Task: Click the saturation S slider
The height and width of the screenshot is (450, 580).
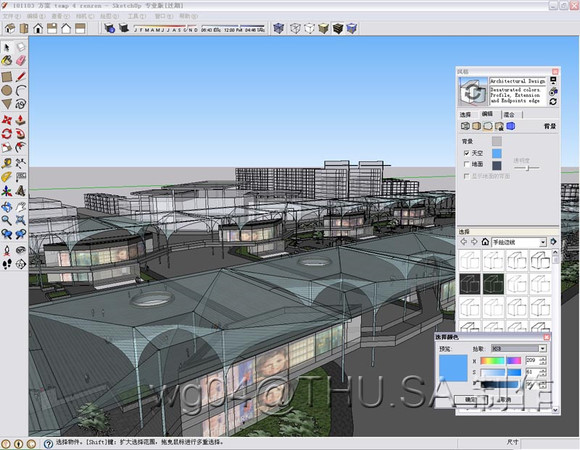Action: [x=500, y=372]
